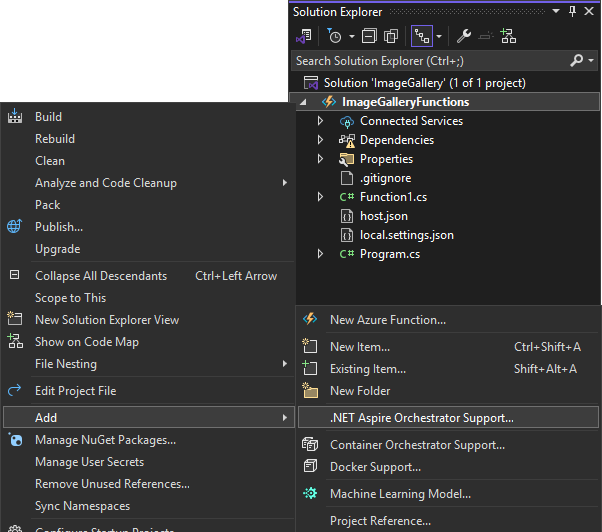The height and width of the screenshot is (532, 602).
Task: Click Docker Support in the Add submenu
Action: [375, 467]
